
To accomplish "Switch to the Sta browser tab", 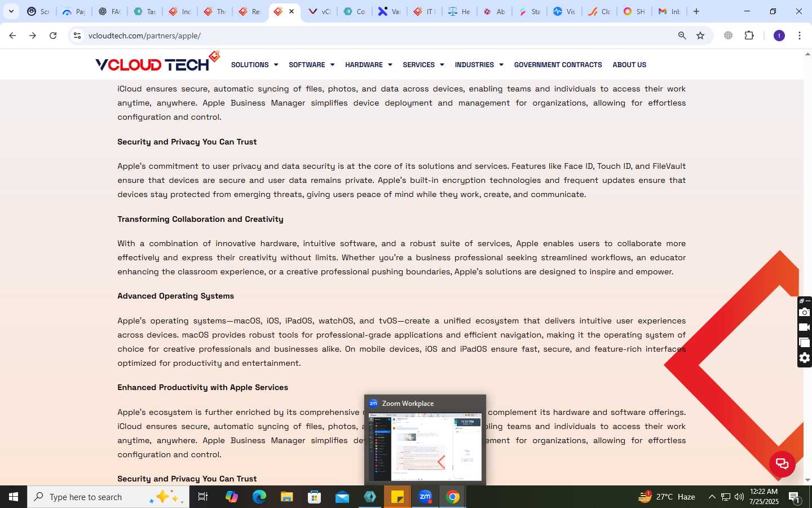I will tap(529, 11).
